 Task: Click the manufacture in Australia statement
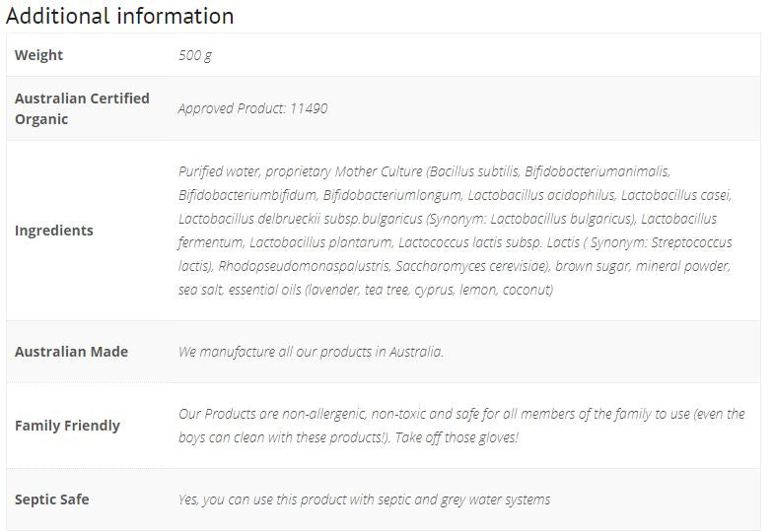coord(311,352)
